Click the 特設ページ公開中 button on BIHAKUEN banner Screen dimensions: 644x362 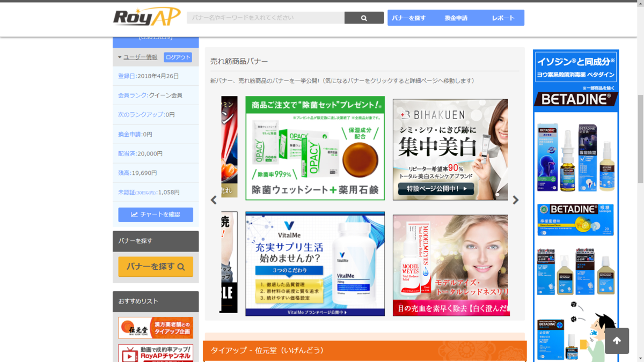point(436,189)
